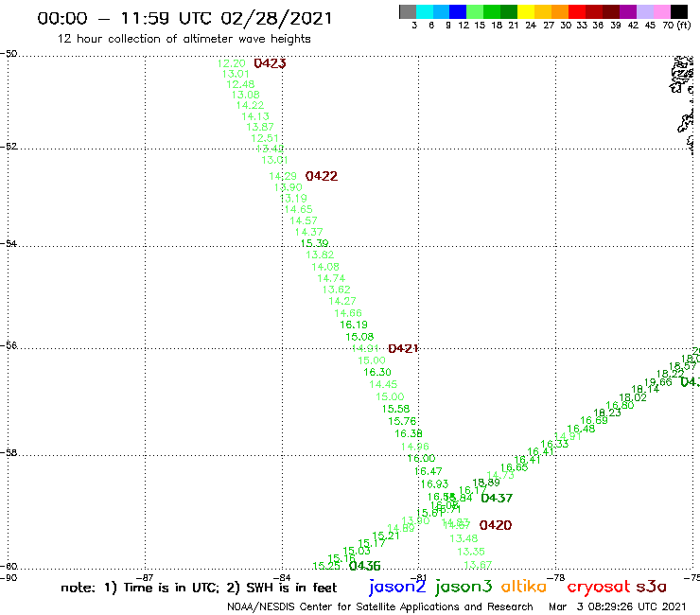
Task: Click the jason2 satellite label
Action: [397, 587]
